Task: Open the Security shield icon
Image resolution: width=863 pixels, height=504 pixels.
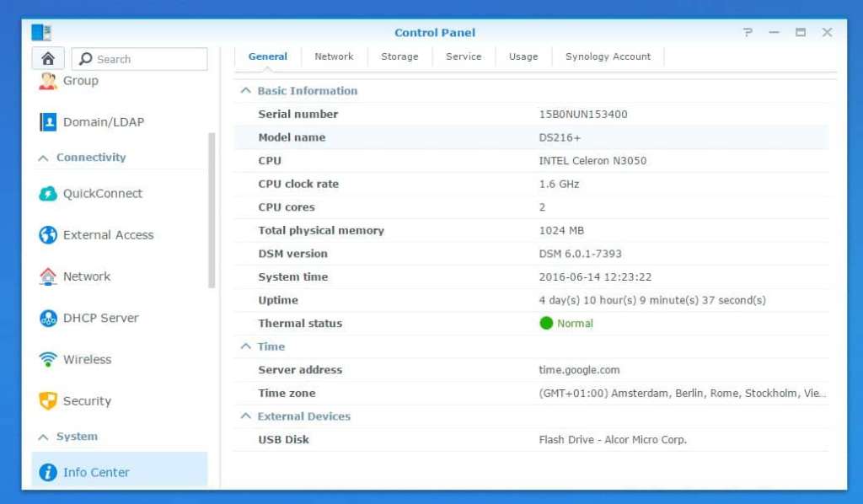Action: 48,400
